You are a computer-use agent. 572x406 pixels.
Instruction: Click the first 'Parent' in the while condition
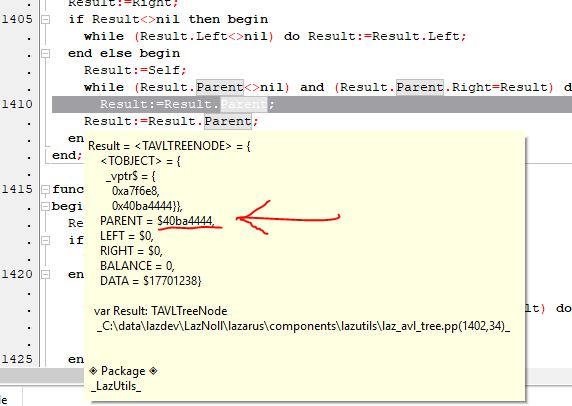(x=220, y=87)
